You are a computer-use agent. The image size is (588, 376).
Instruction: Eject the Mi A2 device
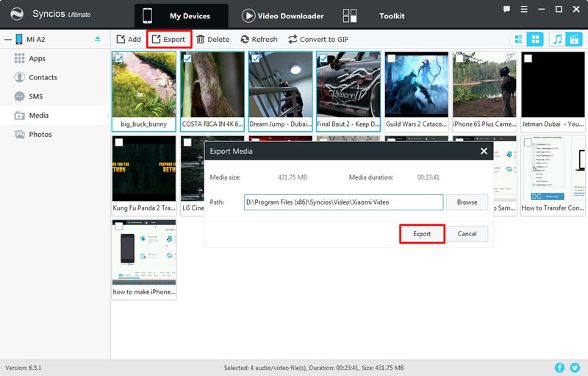[98, 39]
